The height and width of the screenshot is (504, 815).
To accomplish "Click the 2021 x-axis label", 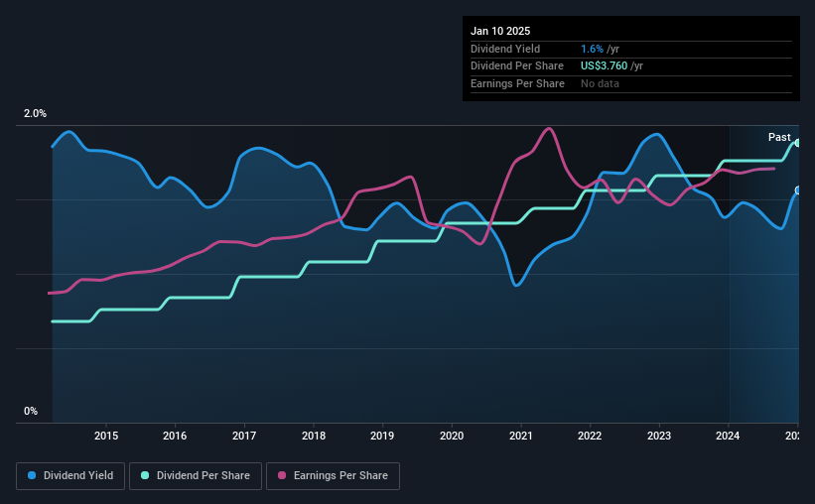I will point(521,436).
